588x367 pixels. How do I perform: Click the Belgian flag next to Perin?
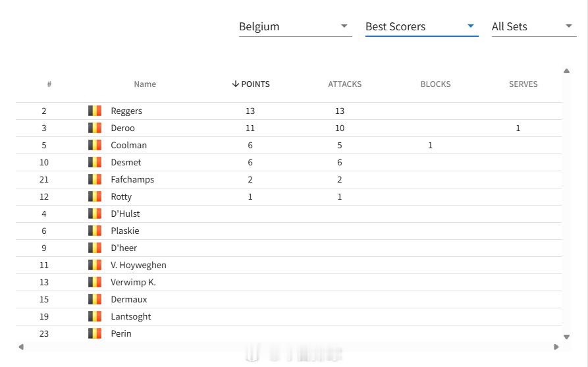click(95, 333)
